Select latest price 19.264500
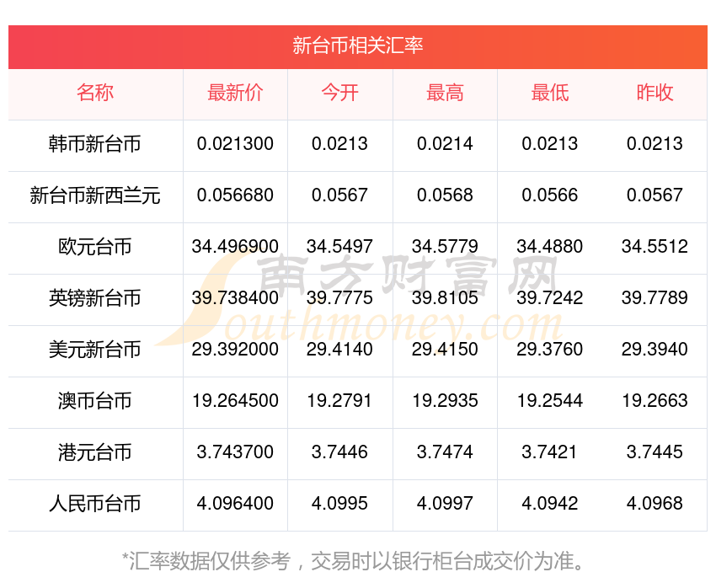This screenshot has height=588, width=716. [235, 401]
